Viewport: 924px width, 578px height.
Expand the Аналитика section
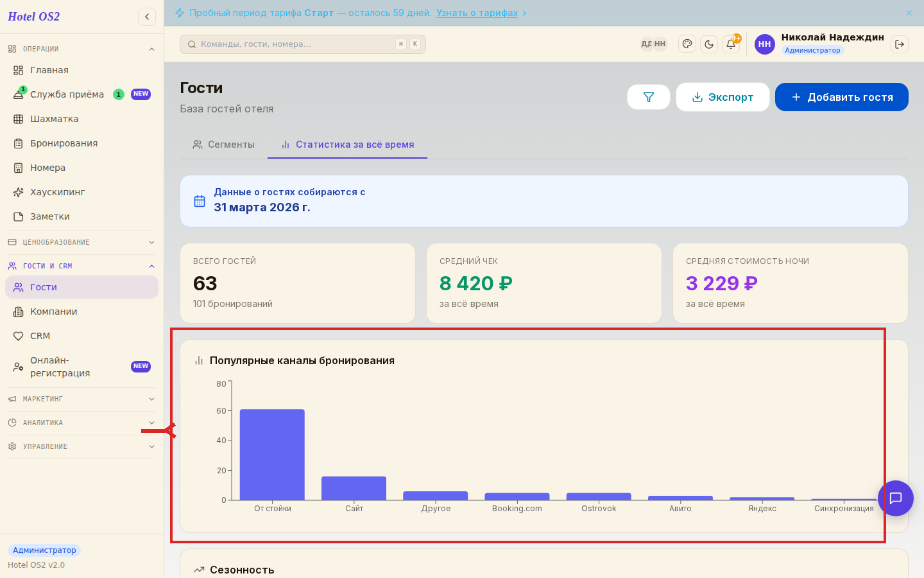(81, 423)
